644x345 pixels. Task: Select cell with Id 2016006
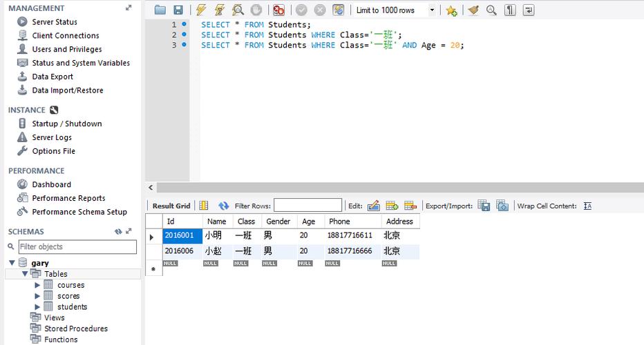183,251
